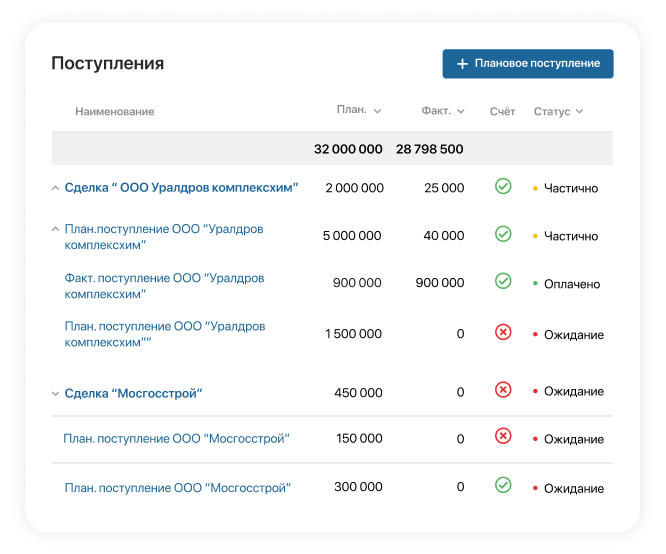Click fact amount 25 000

pyautogui.click(x=444, y=188)
